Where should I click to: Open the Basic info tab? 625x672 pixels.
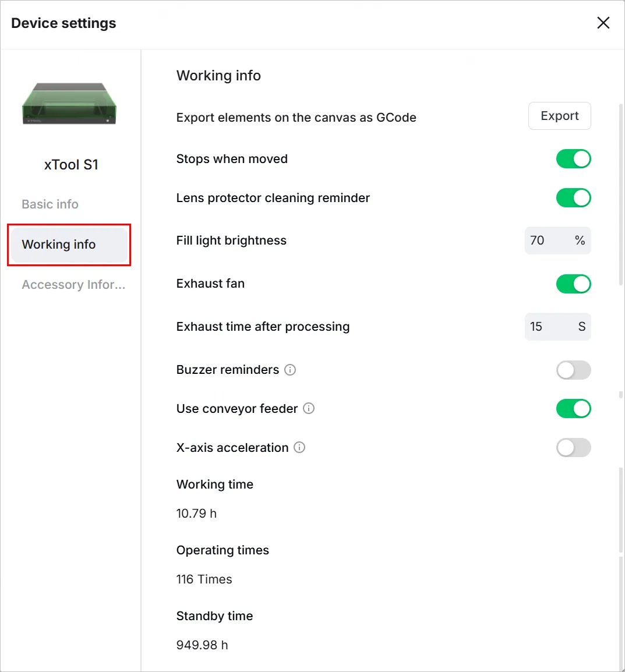50,204
